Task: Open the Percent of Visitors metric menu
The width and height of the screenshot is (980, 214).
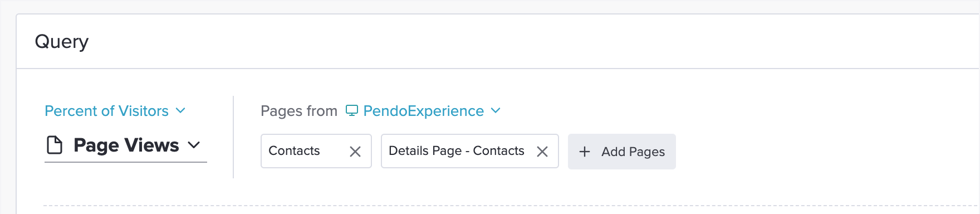Action: point(115,111)
